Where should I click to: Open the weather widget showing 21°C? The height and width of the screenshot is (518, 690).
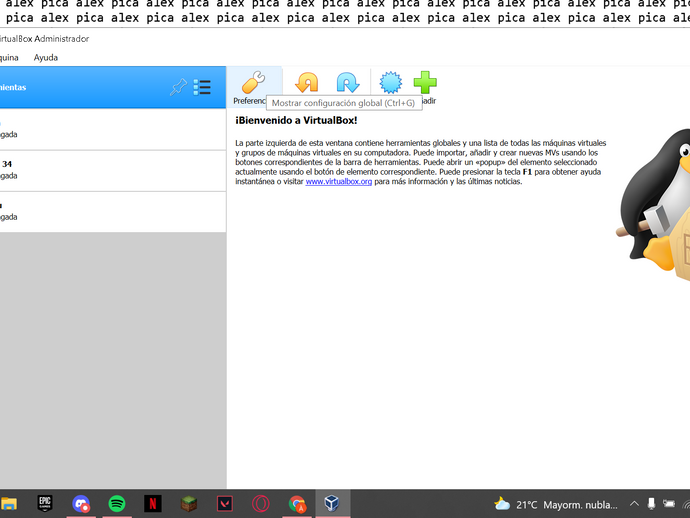(x=556, y=504)
